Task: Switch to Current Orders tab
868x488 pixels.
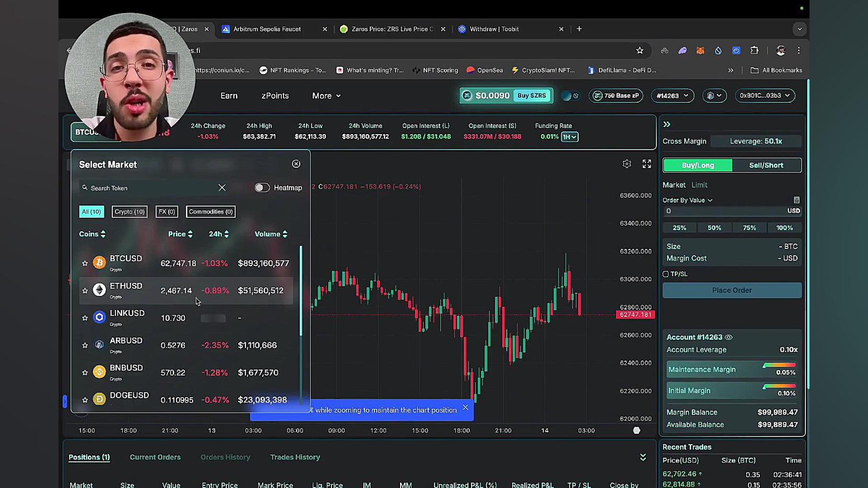Action: coord(155,457)
